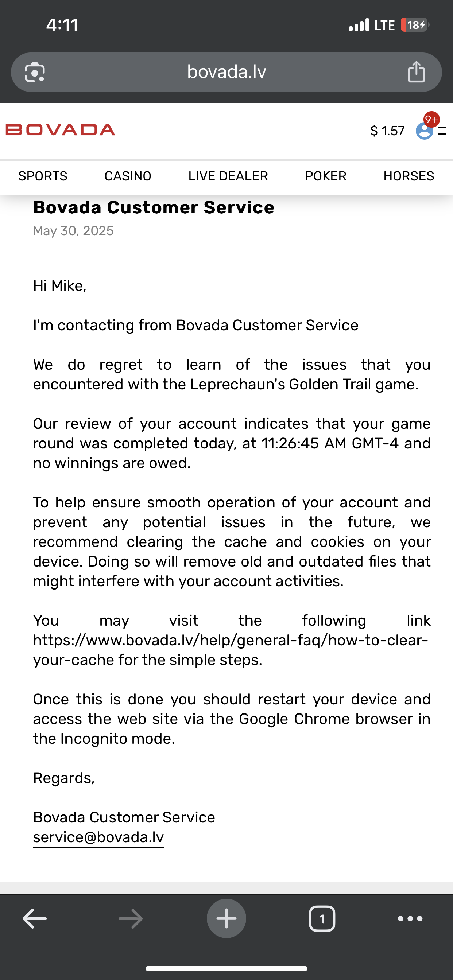The width and height of the screenshot is (453, 980).
Task: Switch to the Casino section
Action: click(x=128, y=176)
